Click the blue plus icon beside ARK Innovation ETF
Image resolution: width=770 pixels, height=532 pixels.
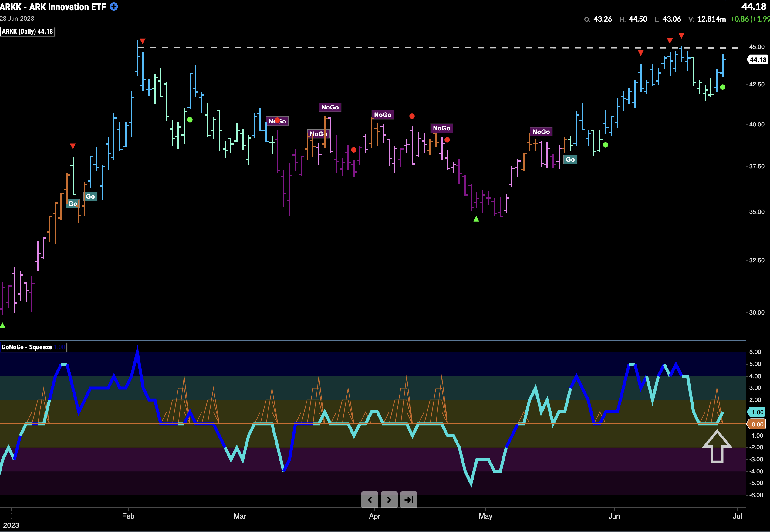tap(114, 7)
